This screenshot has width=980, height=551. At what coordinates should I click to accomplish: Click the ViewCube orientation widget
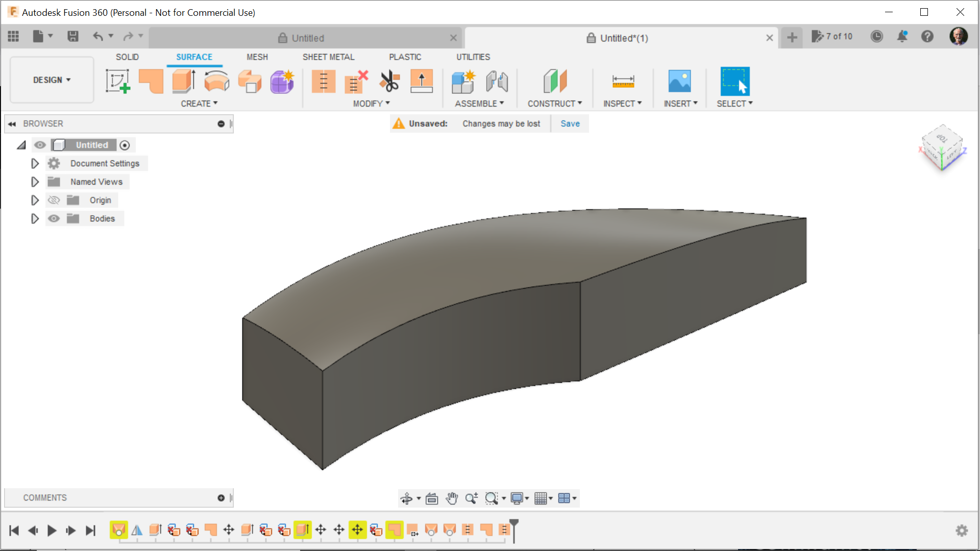(x=942, y=148)
